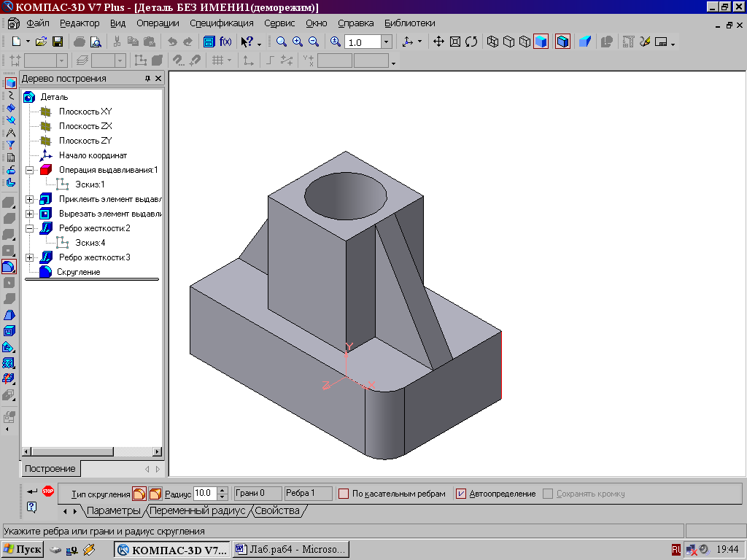Click the help question icon in property bar
Viewport: 747px width, 560px height.
pyautogui.click(x=32, y=507)
